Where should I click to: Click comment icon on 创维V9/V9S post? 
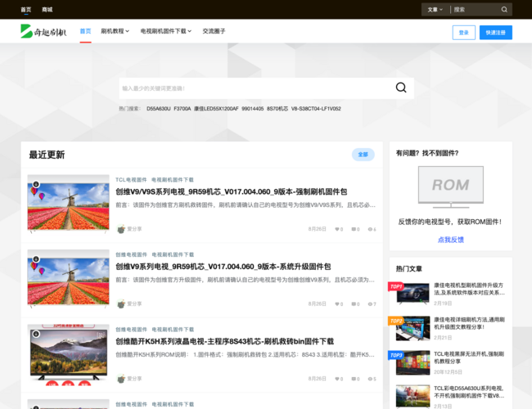[354, 229]
